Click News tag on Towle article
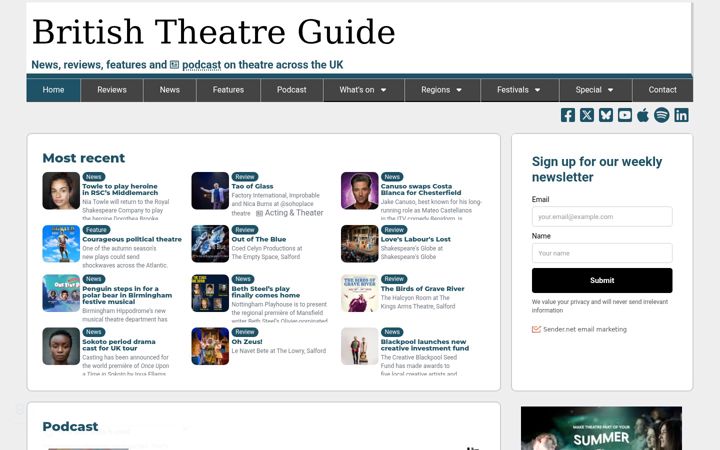 (x=94, y=177)
